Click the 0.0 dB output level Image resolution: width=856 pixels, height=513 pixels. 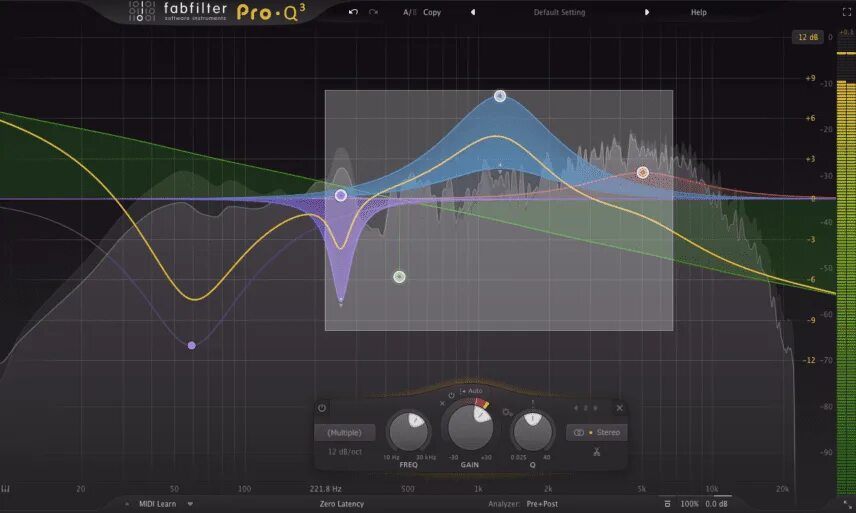pos(716,504)
